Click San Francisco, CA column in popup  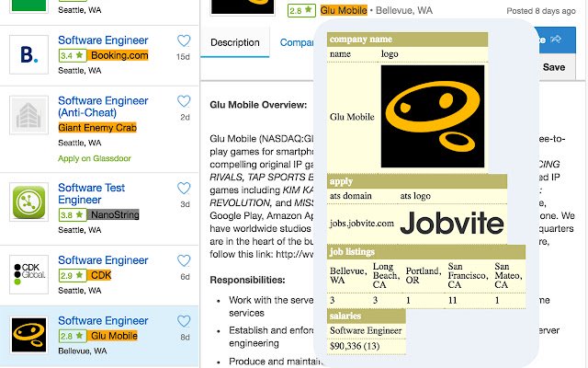pos(468,276)
